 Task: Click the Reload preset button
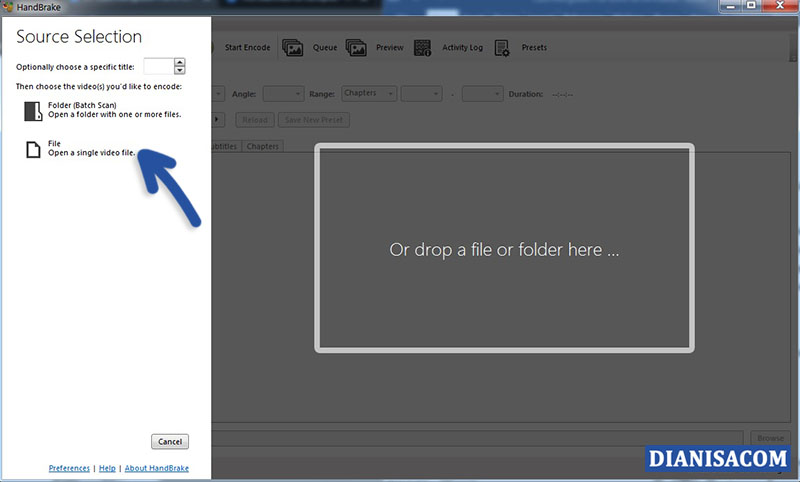(x=255, y=120)
